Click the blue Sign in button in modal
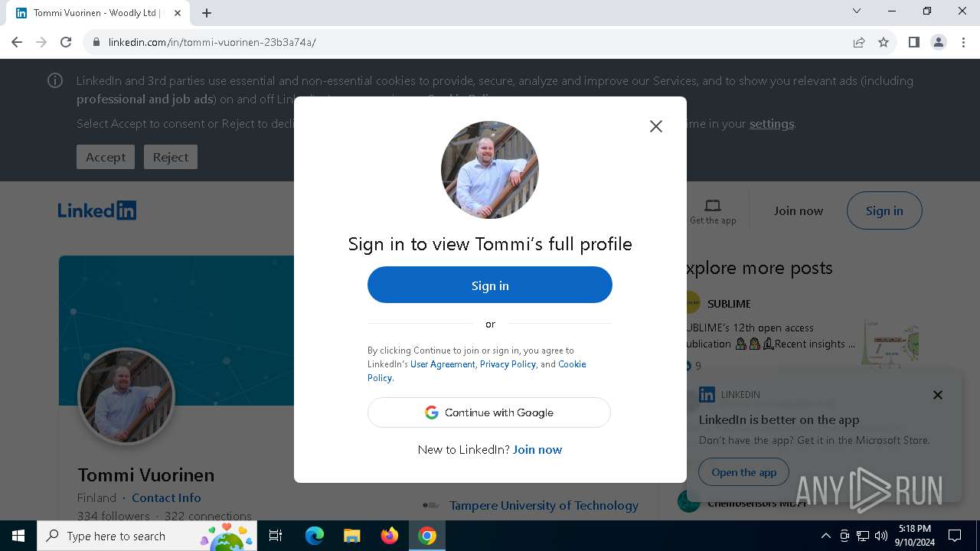This screenshot has width=980, height=551. coord(490,285)
